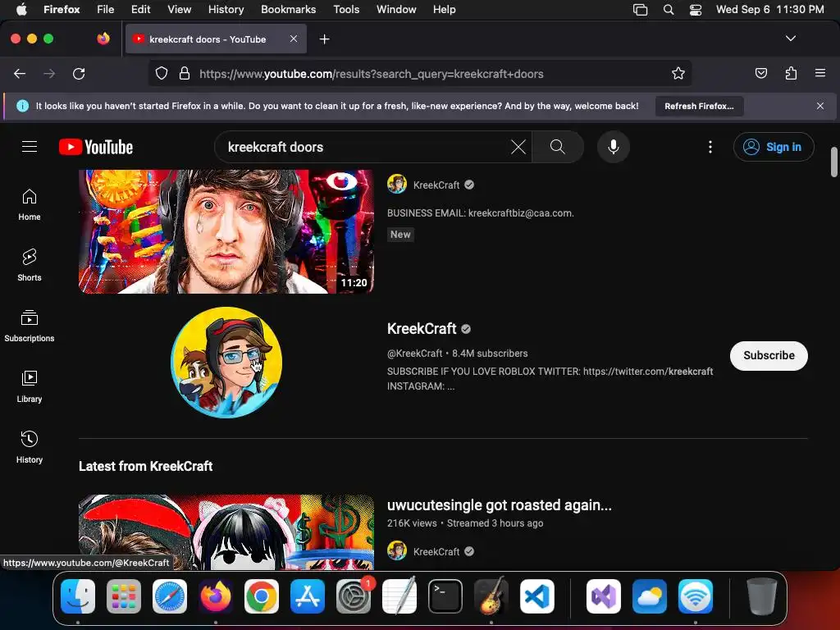Open the YouTube three-dot settings menu
Image resolution: width=840 pixels, height=630 pixels.
click(710, 147)
